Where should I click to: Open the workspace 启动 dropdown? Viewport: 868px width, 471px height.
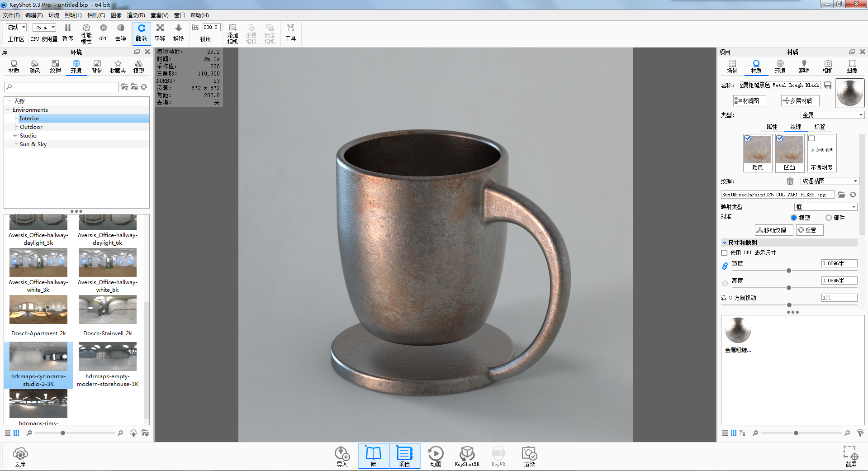[17, 27]
